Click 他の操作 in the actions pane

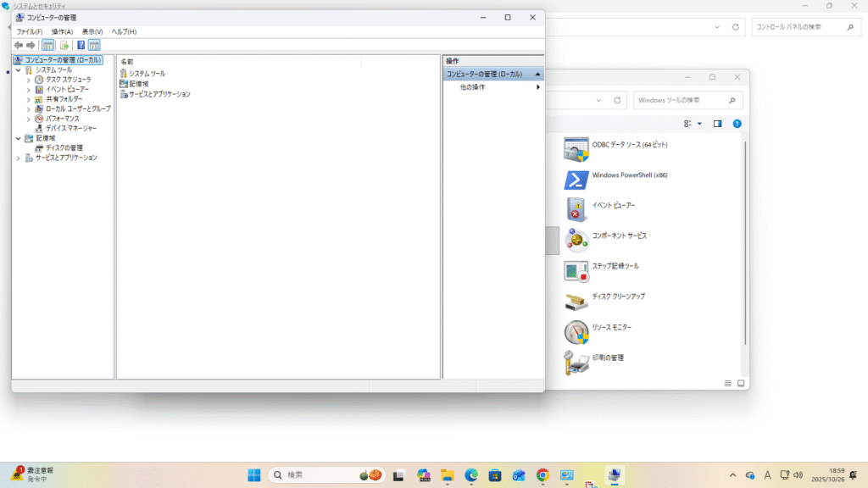(x=473, y=87)
